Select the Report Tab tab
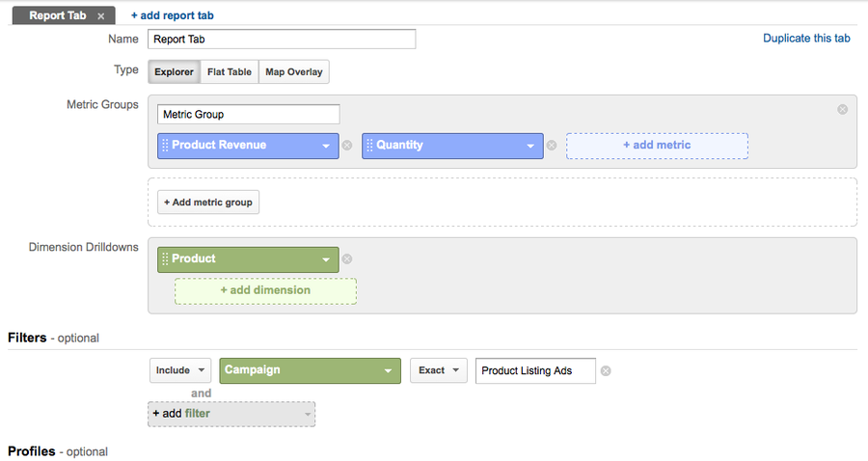868x461 pixels. [x=57, y=16]
